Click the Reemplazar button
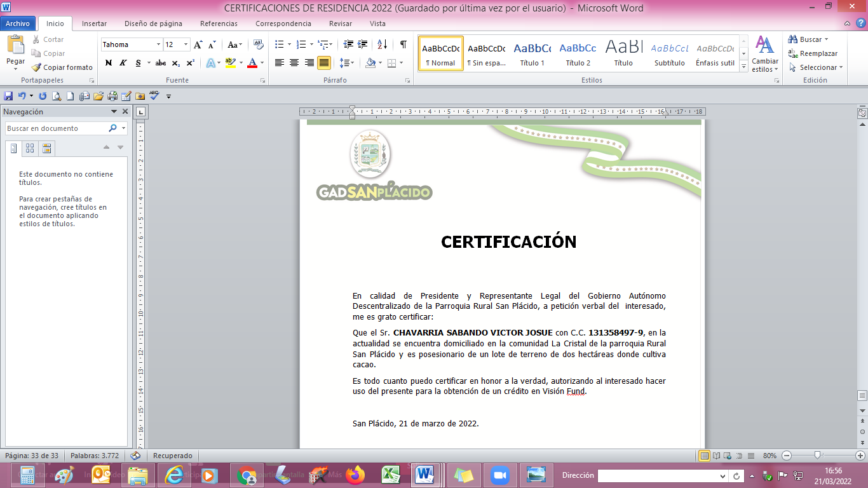This screenshot has height=488, width=868. [x=813, y=53]
